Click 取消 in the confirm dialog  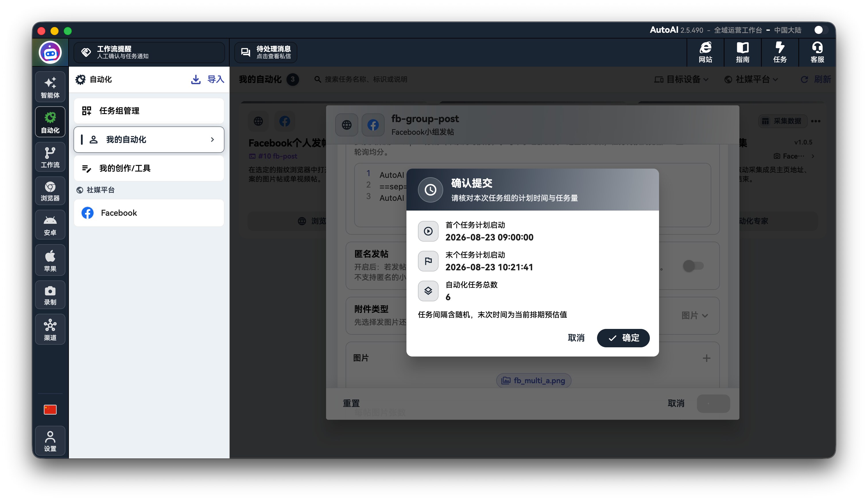[x=576, y=338]
